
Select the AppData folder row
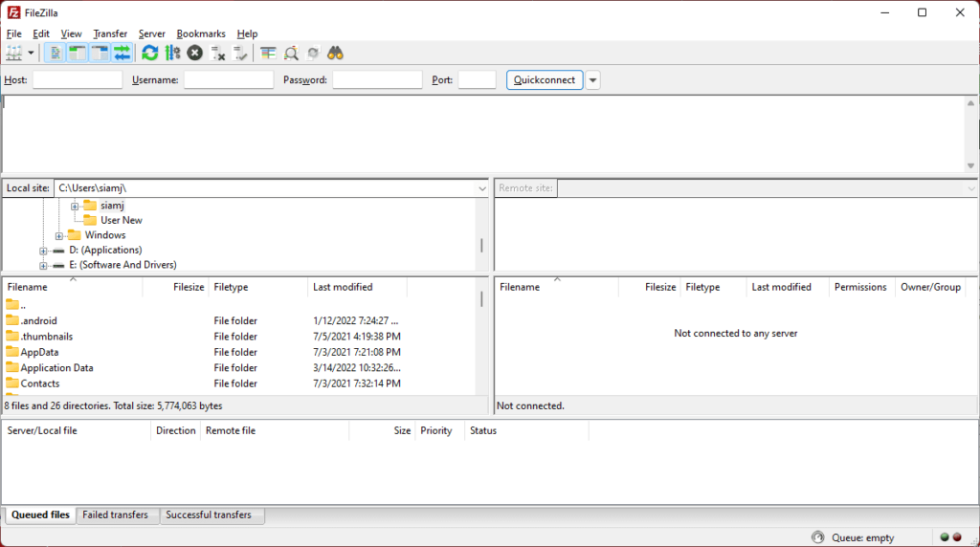tap(240, 352)
